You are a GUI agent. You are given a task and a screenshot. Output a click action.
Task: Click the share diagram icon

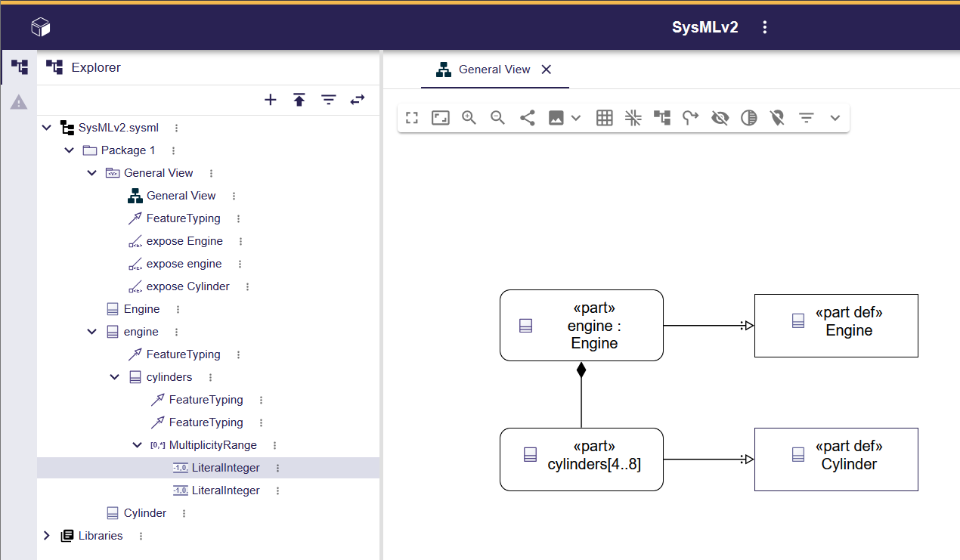528,118
